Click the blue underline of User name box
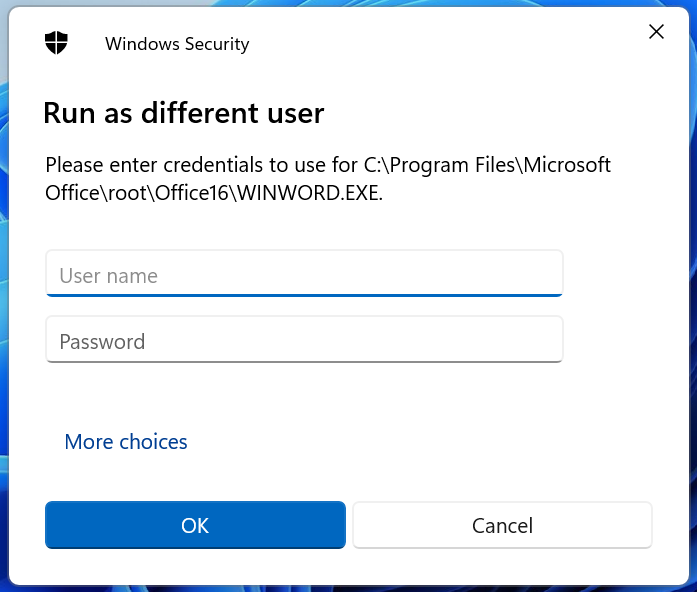Screen dimensions: 697x592 click(304, 295)
